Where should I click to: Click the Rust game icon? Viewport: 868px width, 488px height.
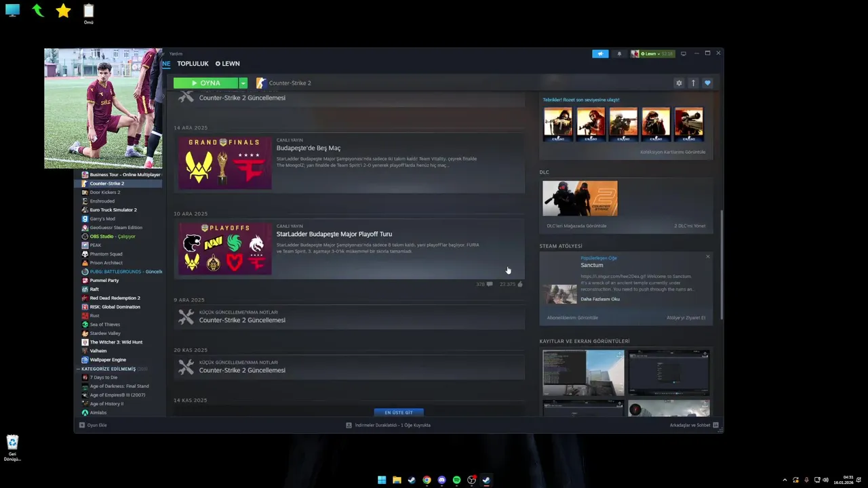pos(85,316)
